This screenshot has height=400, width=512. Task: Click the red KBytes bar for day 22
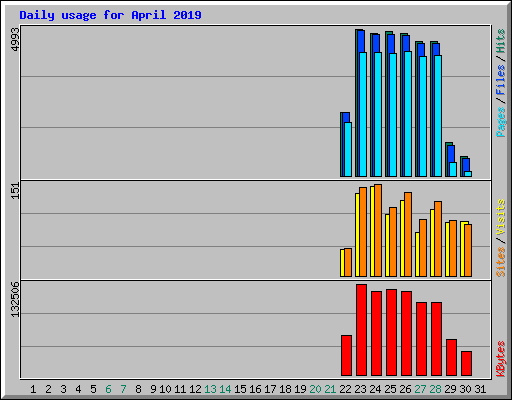pos(346,356)
